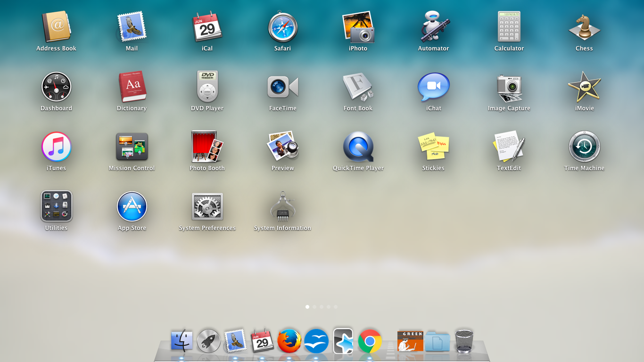The width and height of the screenshot is (644, 362).
Task: Launch Anki star icon in Dock
Action: (x=343, y=341)
